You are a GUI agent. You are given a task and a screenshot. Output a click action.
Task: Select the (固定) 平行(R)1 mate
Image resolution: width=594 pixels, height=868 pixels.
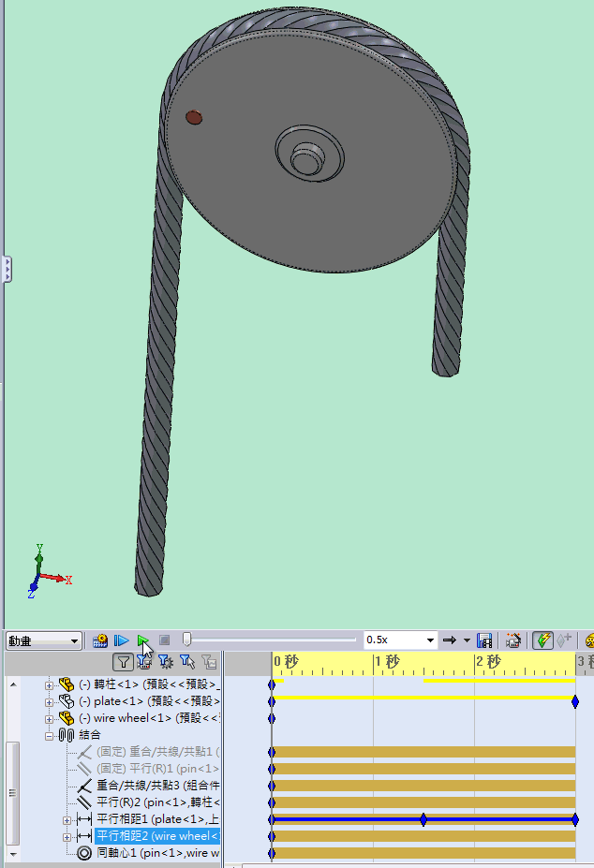pos(158,769)
